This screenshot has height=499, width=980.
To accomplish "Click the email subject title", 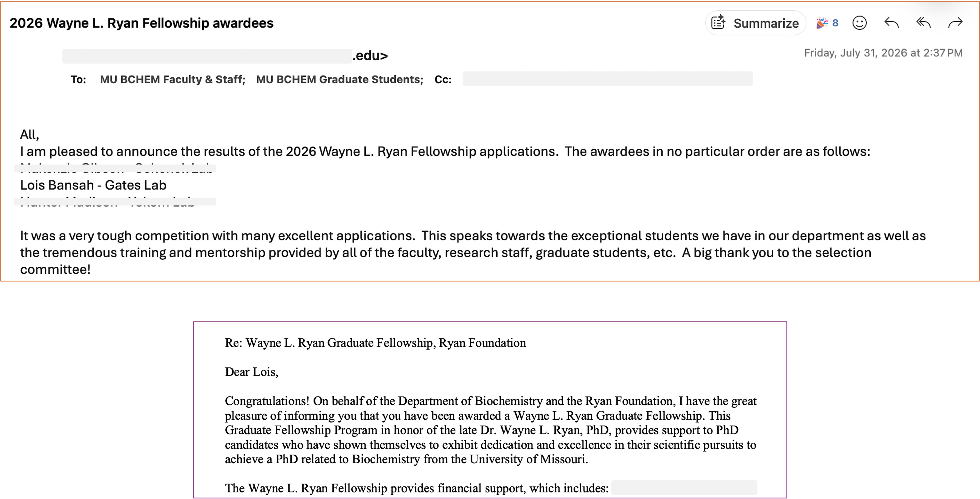I will pyautogui.click(x=142, y=23).
